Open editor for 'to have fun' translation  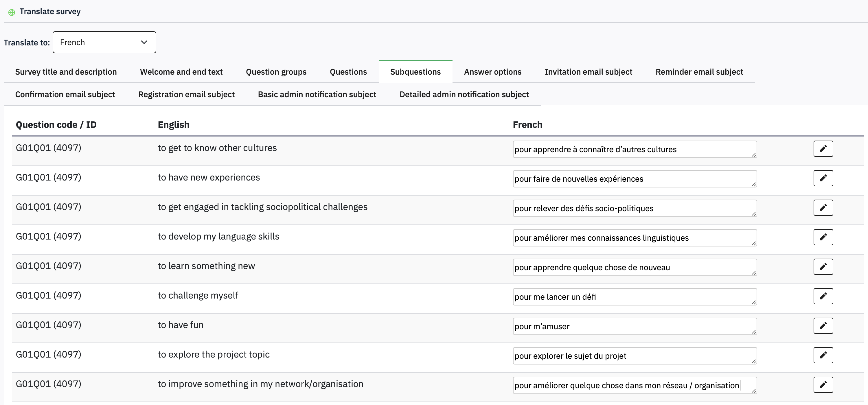pyautogui.click(x=823, y=325)
